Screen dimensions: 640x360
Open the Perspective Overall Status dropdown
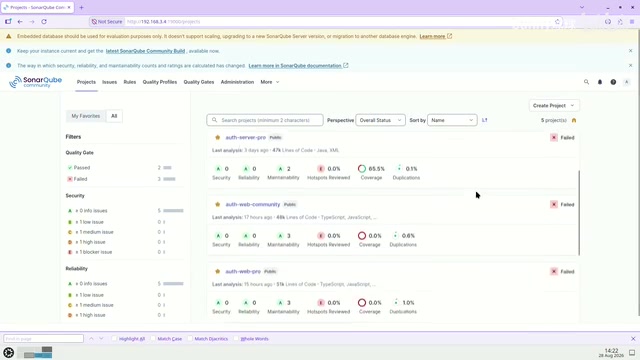click(380, 120)
